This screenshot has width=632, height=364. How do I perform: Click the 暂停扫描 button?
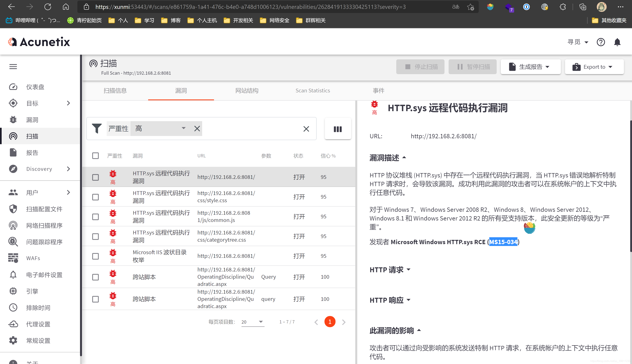click(x=472, y=67)
